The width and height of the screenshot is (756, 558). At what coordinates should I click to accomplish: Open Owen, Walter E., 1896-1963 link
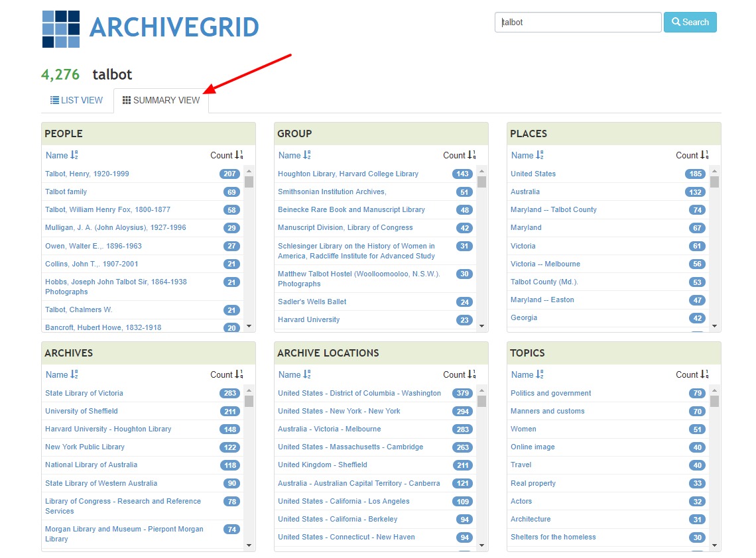94,246
